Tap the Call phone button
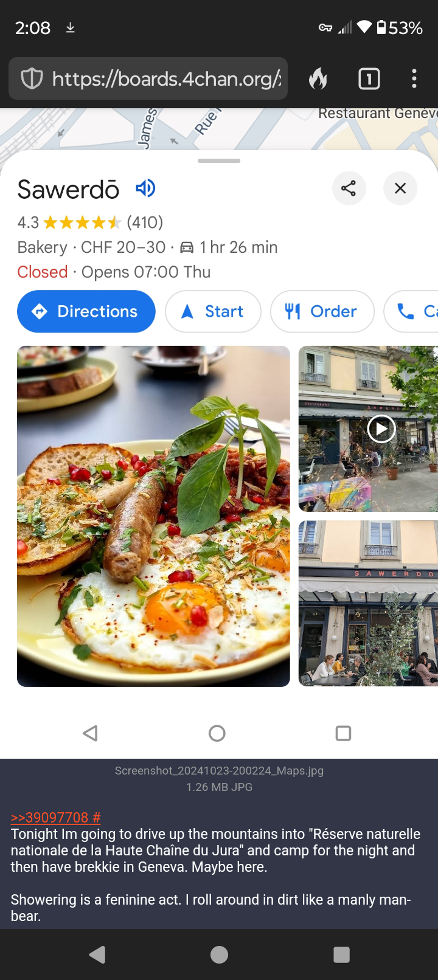Screen dimensions: 438x980 point(411,311)
